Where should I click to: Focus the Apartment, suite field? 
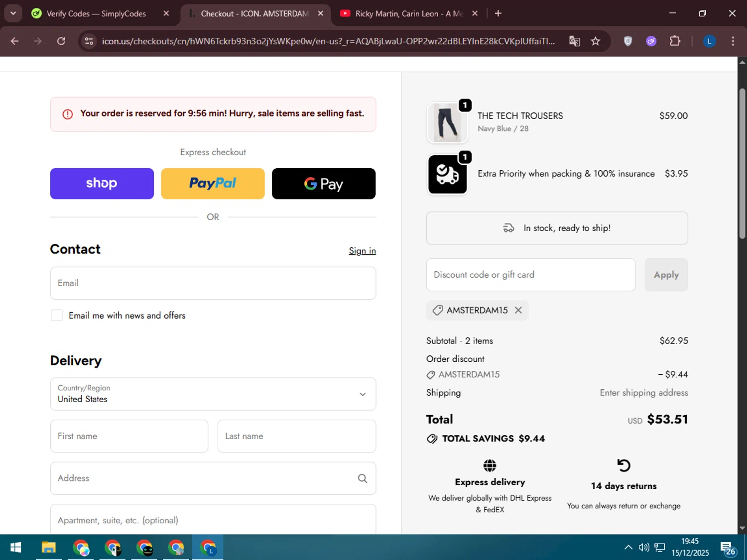pos(213,520)
